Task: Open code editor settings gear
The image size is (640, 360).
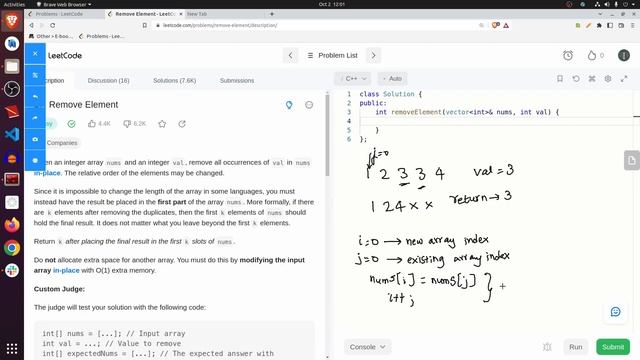Action: click(608, 78)
